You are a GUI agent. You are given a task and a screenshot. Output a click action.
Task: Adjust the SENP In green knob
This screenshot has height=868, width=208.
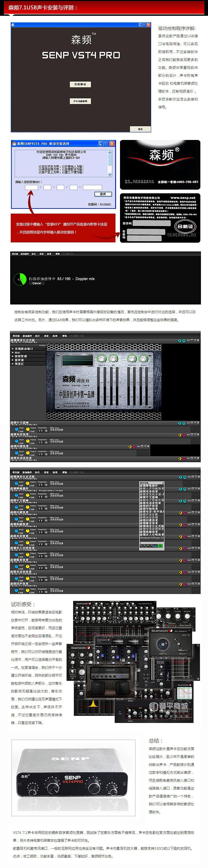[102, 359]
